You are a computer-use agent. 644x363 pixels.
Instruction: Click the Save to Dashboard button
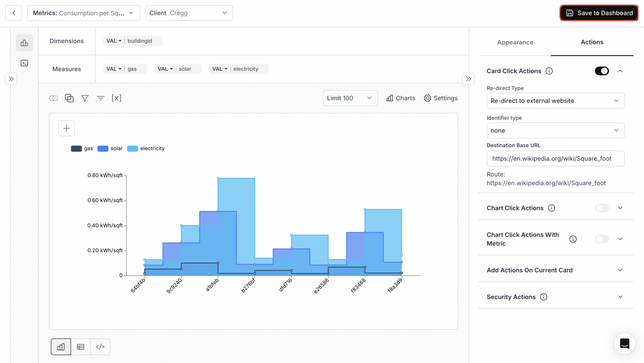coord(599,13)
